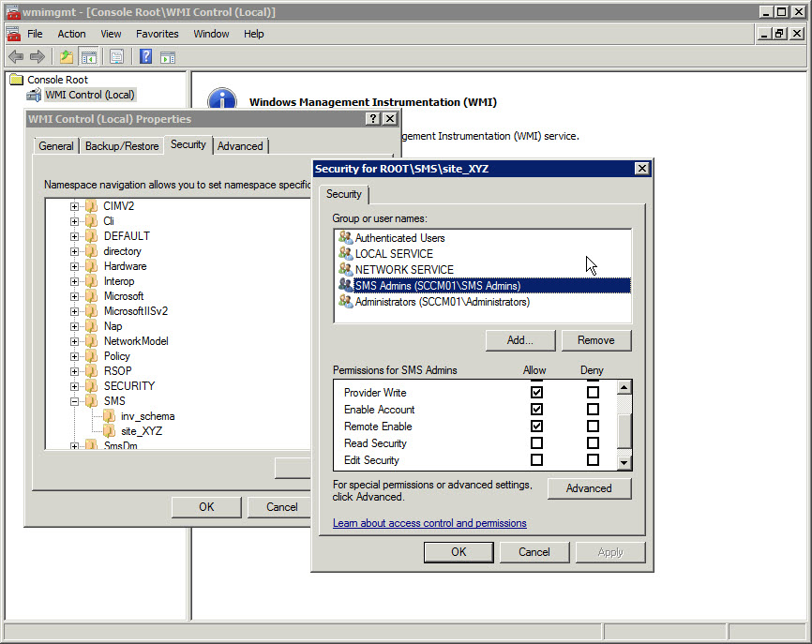Click the Console Root folder icon

(17, 79)
